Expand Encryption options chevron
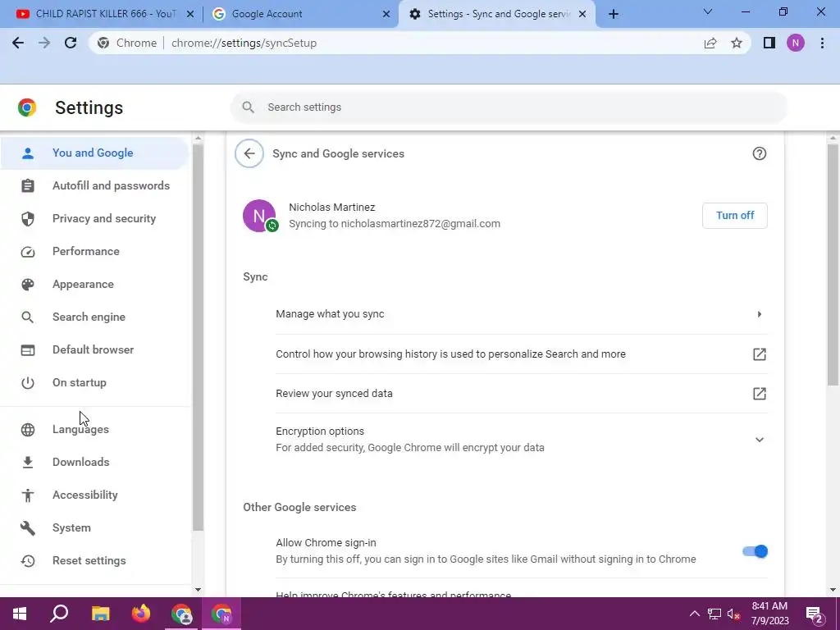The image size is (840, 630). [x=759, y=440]
